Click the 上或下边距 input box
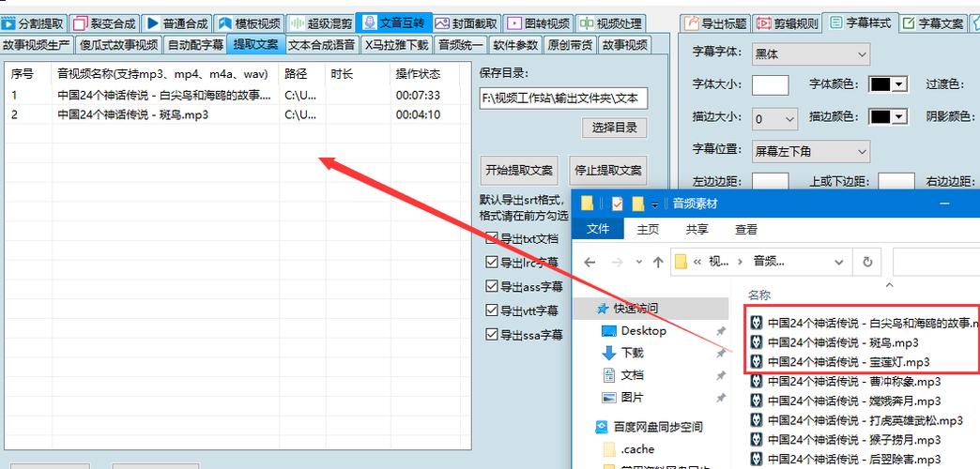The height and width of the screenshot is (469, 980). [x=896, y=180]
